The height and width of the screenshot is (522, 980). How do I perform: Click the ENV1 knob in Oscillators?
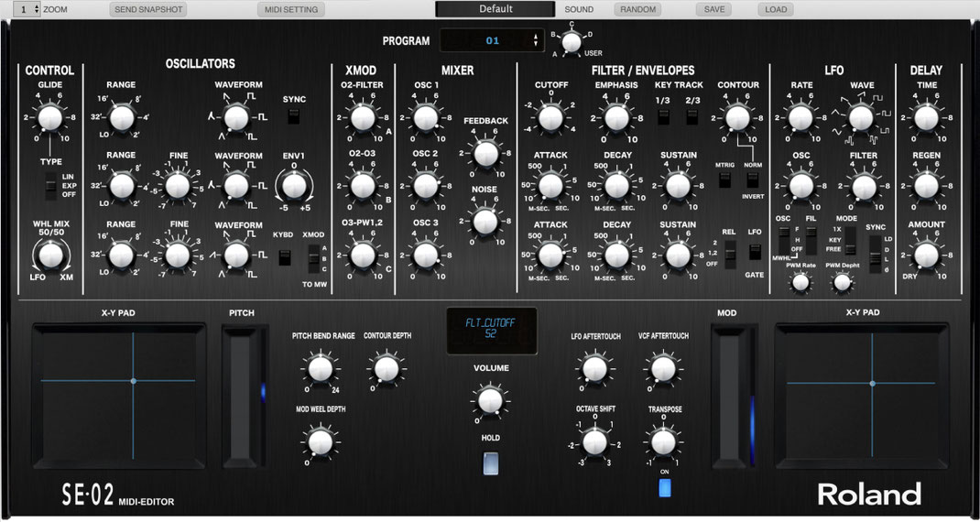(292, 186)
